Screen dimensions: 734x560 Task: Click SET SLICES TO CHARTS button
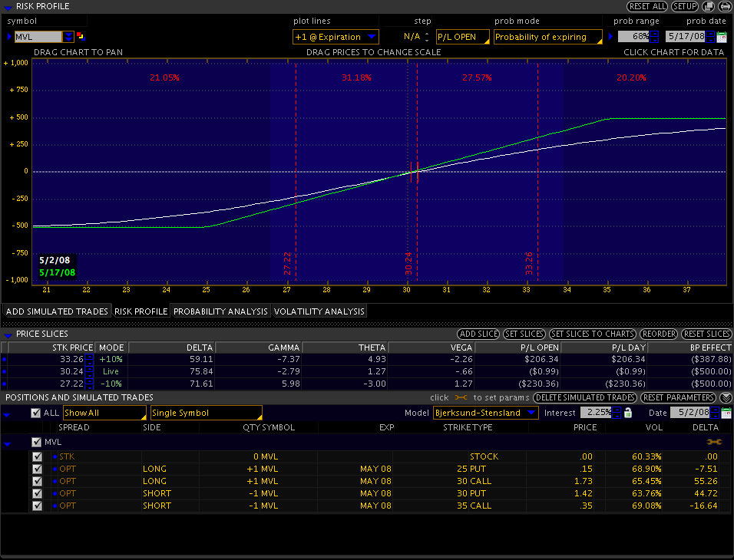(x=593, y=334)
